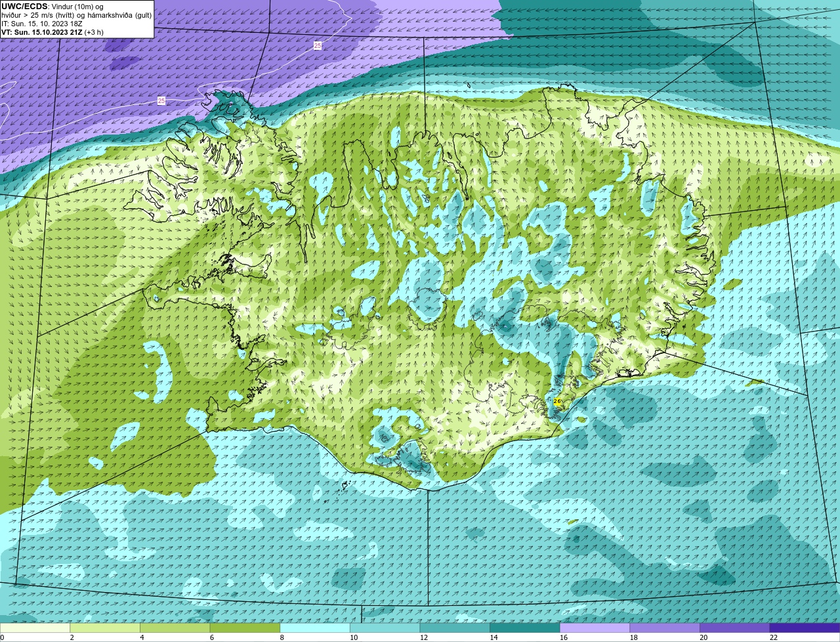Click the upper "25" gust contour label
840x642 pixels.
[x=318, y=45]
